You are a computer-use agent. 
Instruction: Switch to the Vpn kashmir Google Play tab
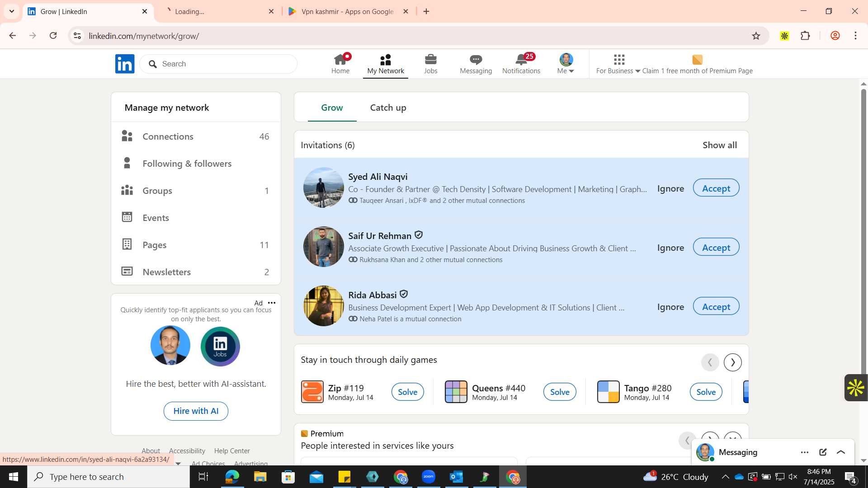point(348,11)
